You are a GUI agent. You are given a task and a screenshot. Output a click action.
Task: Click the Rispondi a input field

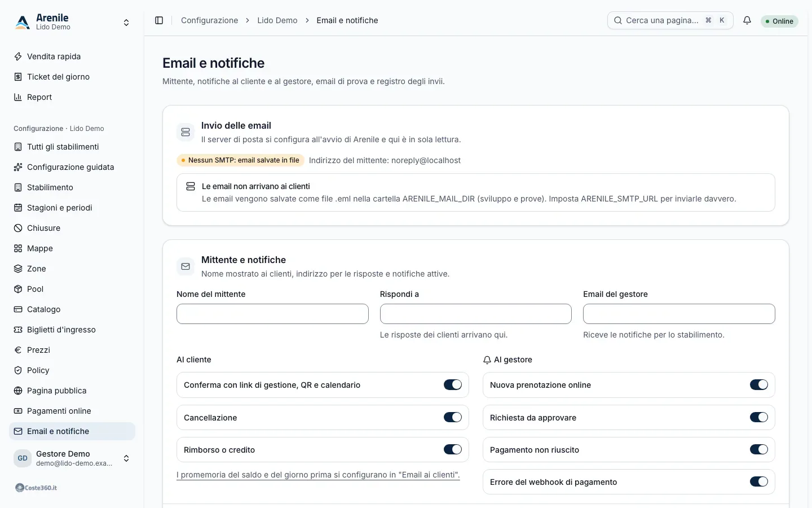pos(476,314)
